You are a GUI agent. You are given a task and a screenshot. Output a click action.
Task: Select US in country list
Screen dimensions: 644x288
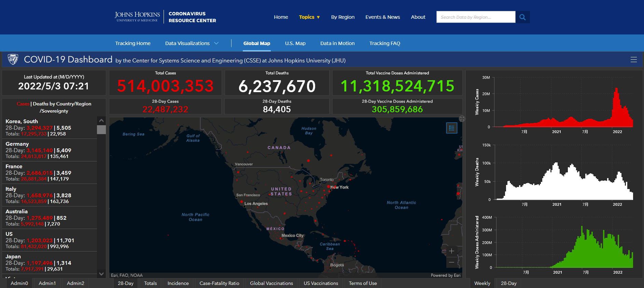tap(50, 240)
